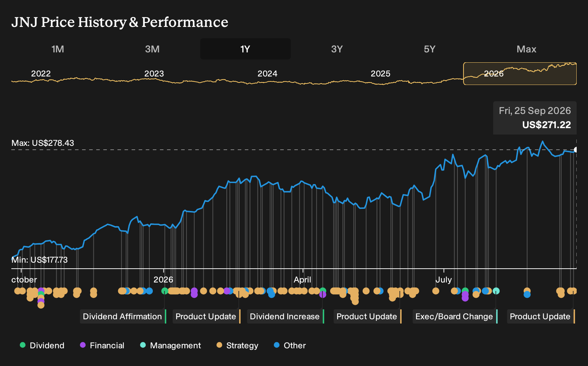Open the Dividend Increase event label

click(x=286, y=316)
